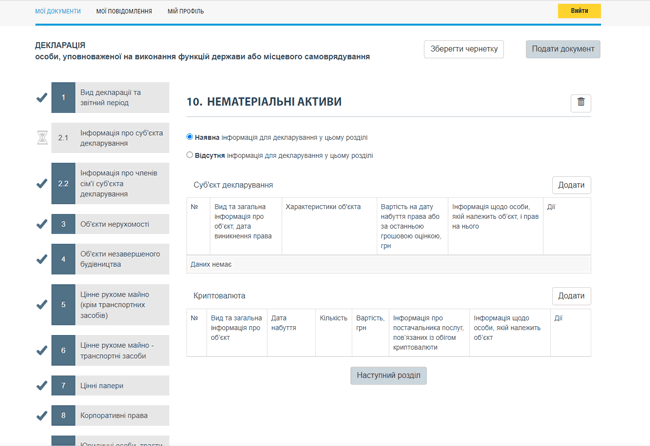The image size is (650, 446).
Task: Click "Додати" in Криптовалюта section
Action: (x=571, y=296)
